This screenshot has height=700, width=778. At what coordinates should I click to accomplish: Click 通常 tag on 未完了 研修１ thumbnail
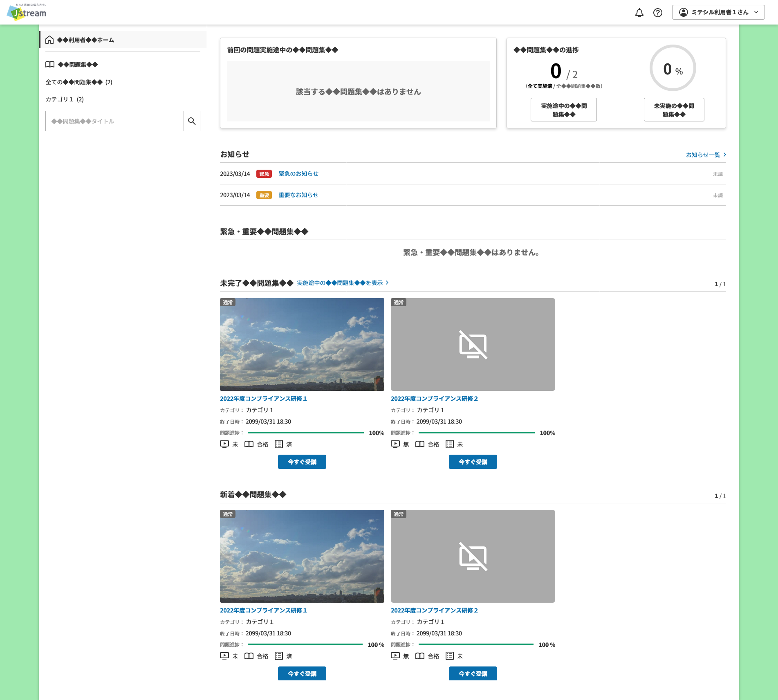228,302
